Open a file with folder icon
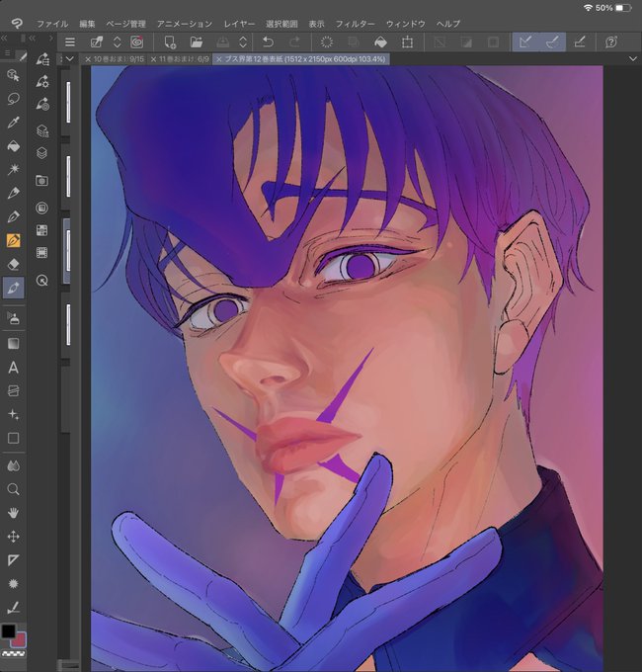 [x=197, y=42]
